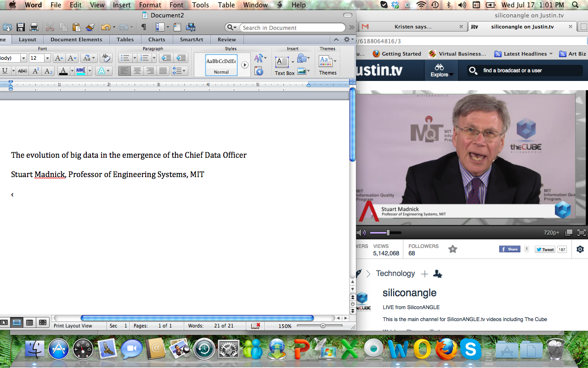Image resolution: width=588 pixels, height=368 pixels.
Task: Cut selection with the scissors icon
Action: [x=50, y=27]
